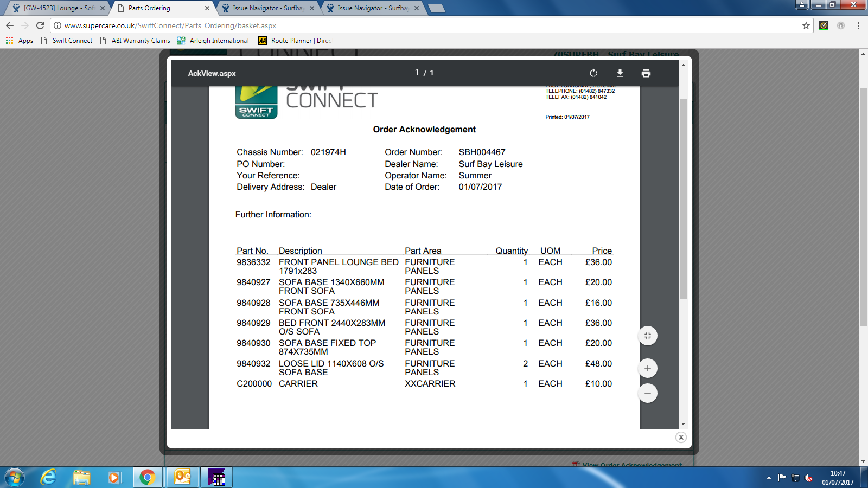Close the Parts Ordering tab
868x488 pixels.
click(x=207, y=8)
